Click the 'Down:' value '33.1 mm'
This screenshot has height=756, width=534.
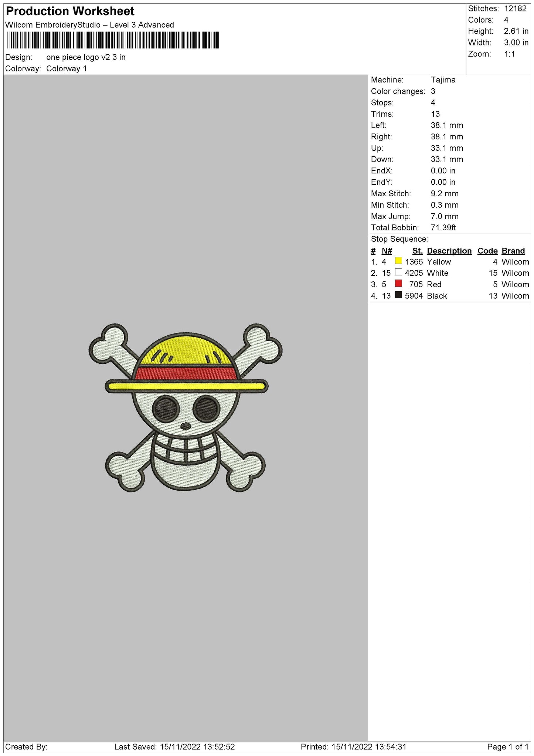click(447, 159)
